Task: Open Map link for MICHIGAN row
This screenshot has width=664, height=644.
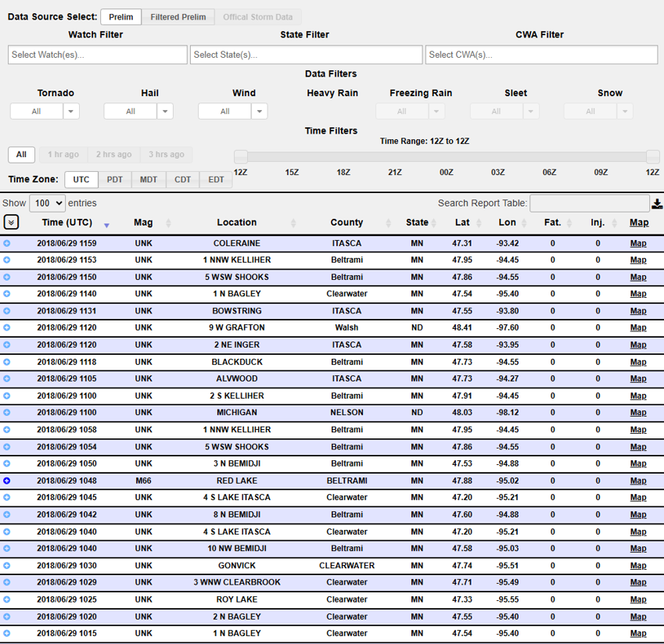Action: [x=638, y=413]
